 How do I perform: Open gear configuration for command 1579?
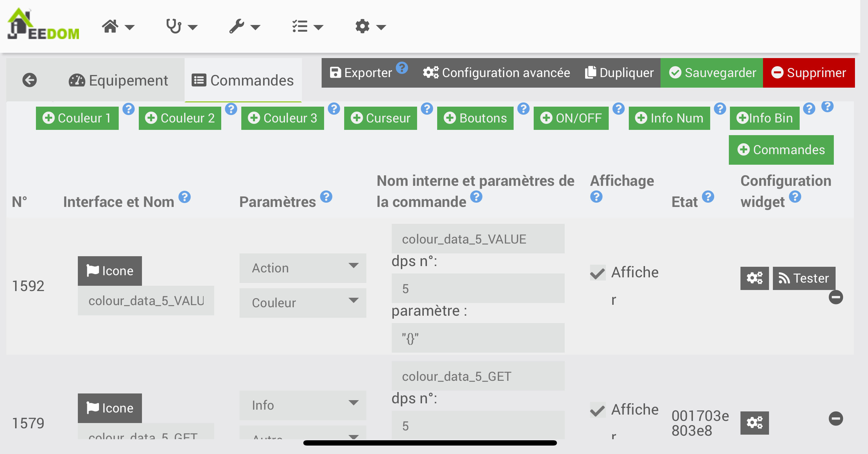754,422
